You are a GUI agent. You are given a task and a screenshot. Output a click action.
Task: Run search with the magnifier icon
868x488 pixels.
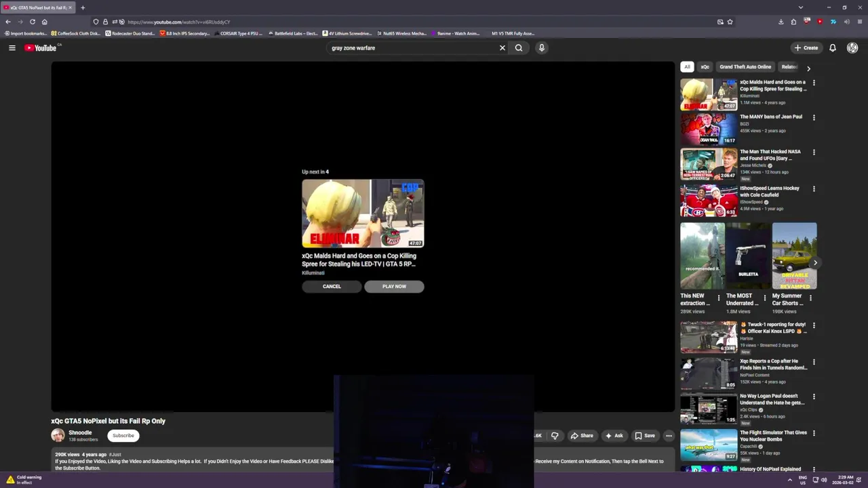519,47
